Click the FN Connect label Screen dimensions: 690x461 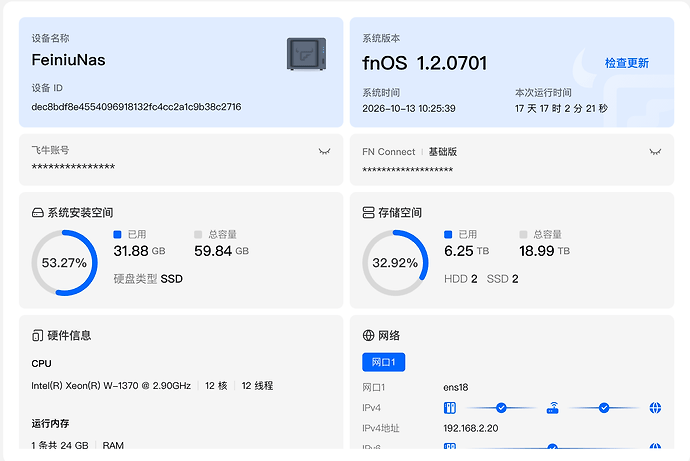pyautogui.click(x=389, y=152)
